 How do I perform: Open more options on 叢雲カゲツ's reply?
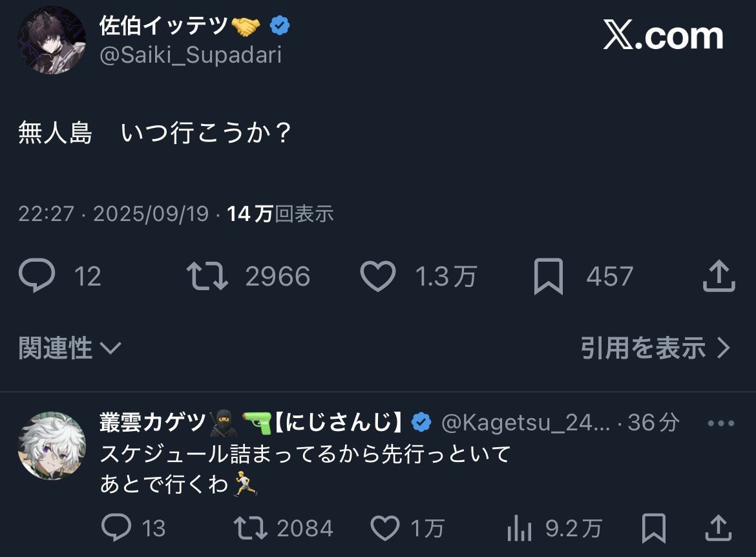coord(721,423)
